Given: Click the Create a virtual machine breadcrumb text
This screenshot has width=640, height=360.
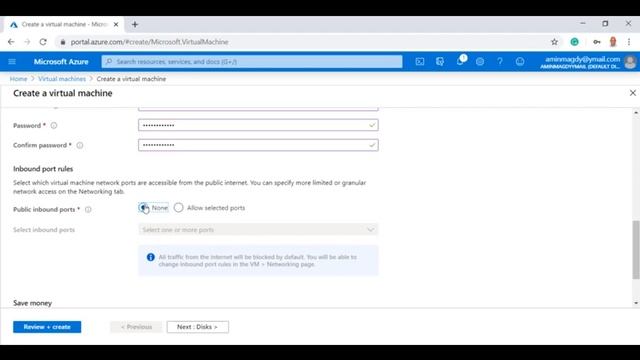Looking at the screenshot, I should coord(131,79).
